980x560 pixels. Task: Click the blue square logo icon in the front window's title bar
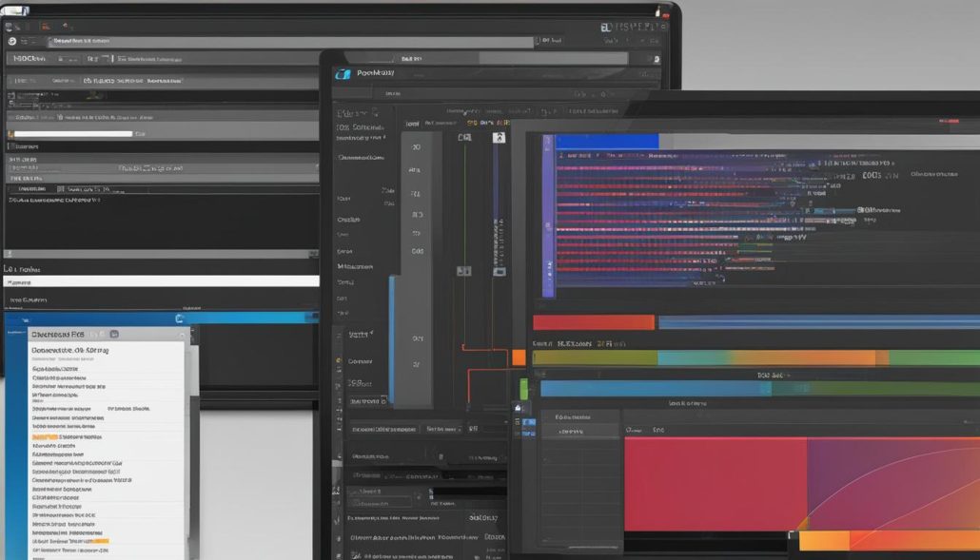coord(343,73)
